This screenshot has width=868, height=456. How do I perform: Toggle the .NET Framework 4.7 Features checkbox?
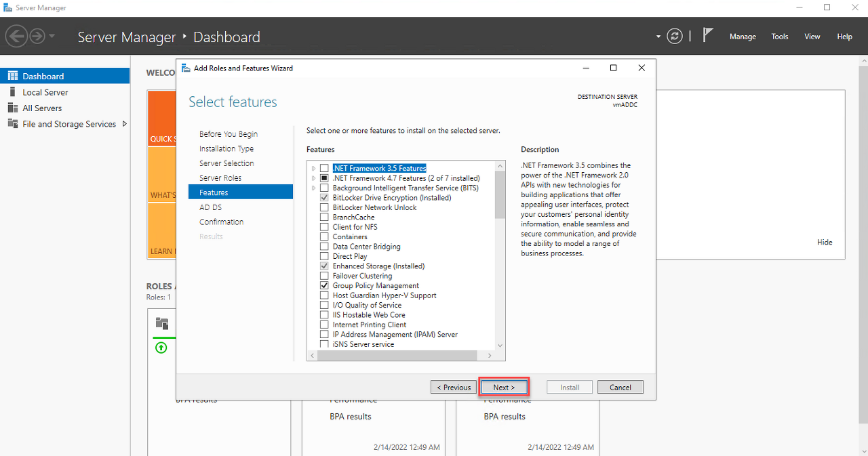(x=324, y=178)
